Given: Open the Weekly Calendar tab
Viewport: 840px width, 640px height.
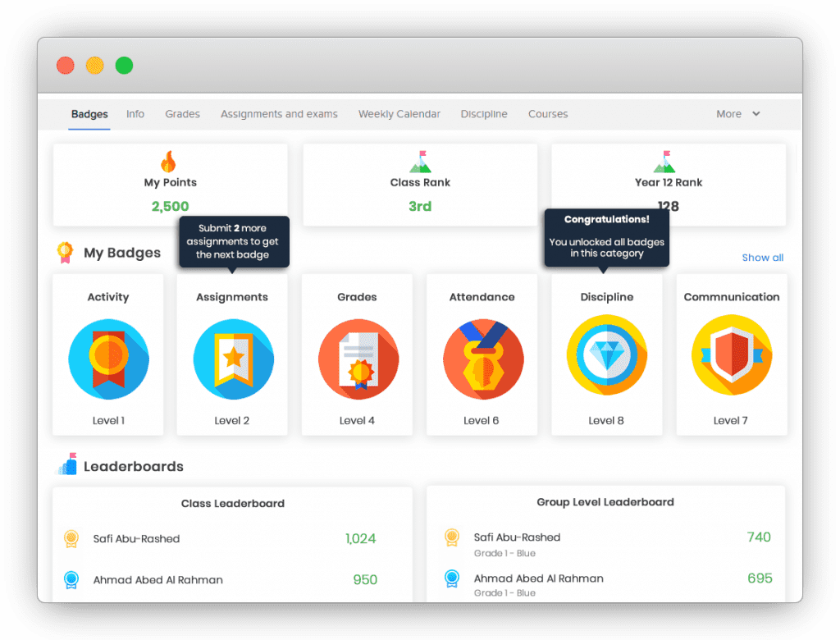Looking at the screenshot, I should (x=399, y=114).
